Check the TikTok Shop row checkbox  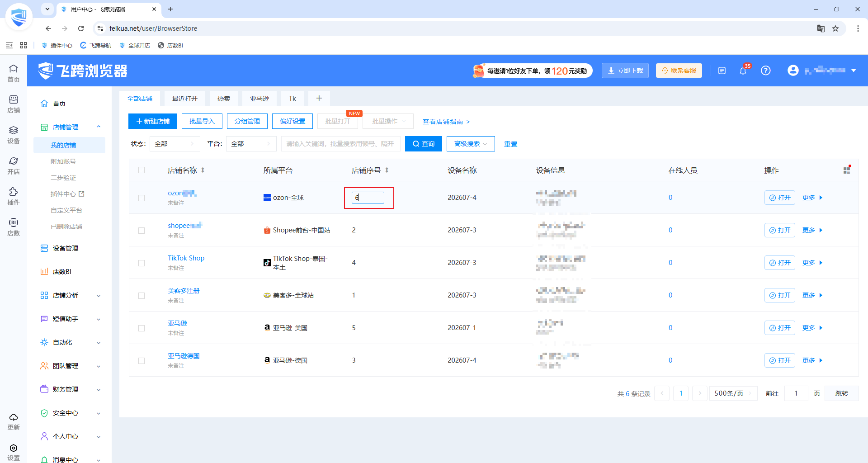[x=142, y=263]
